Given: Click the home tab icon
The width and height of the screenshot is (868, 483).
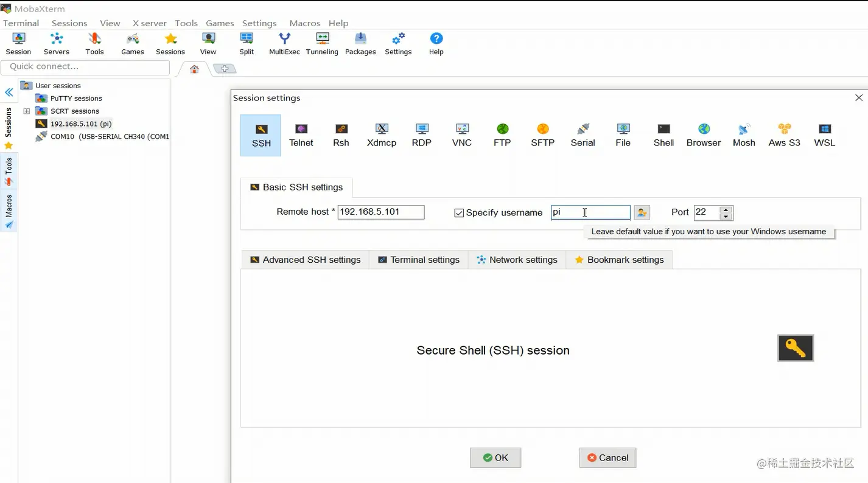Looking at the screenshot, I should (x=194, y=69).
